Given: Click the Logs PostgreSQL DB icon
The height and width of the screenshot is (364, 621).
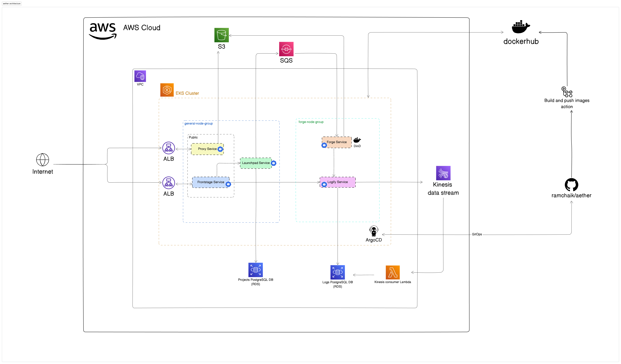Looking at the screenshot, I should [338, 272].
